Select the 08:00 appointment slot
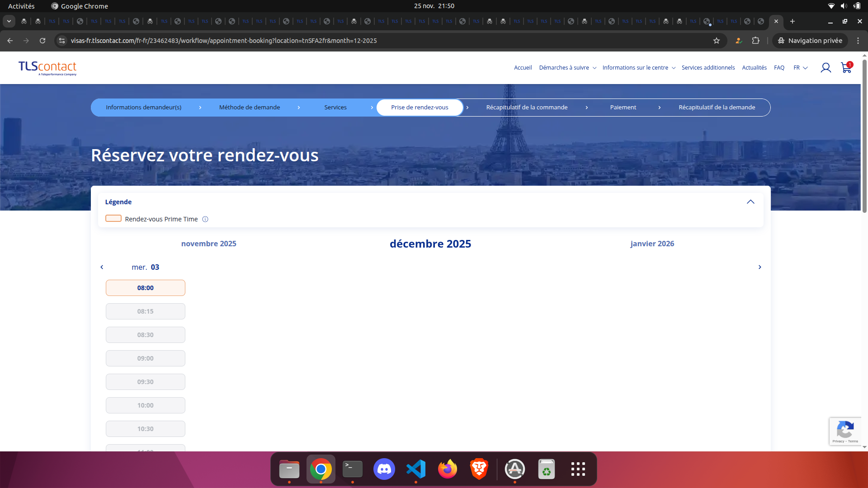Screen dimensions: 868x488 click(145, 288)
